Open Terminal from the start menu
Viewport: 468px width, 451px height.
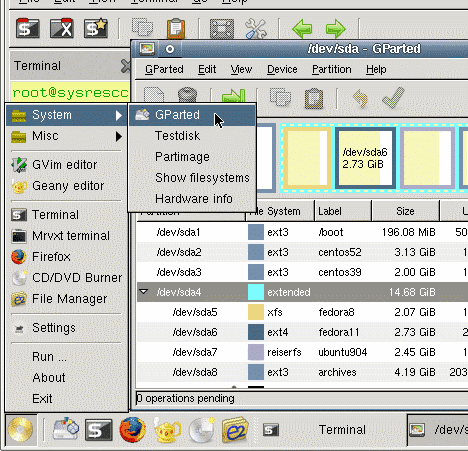(x=67, y=215)
